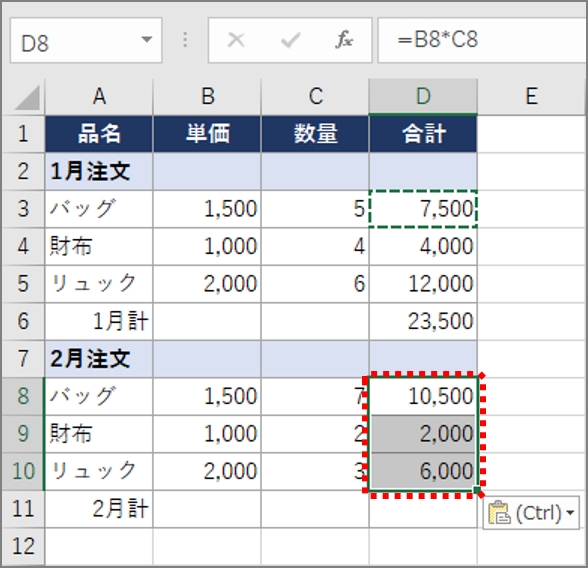Click the Insert Function fx icon
Screen dimensions: 588x568
tap(344, 40)
